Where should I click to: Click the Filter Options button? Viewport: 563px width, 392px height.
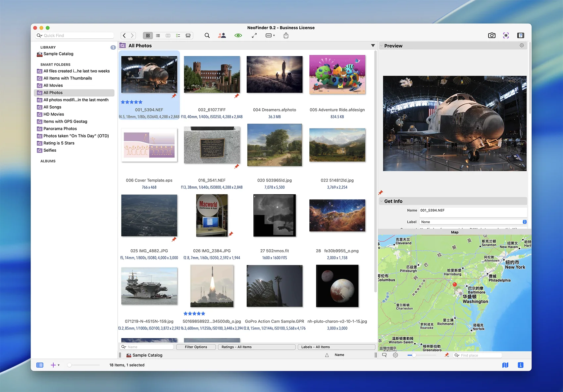pos(196,347)
